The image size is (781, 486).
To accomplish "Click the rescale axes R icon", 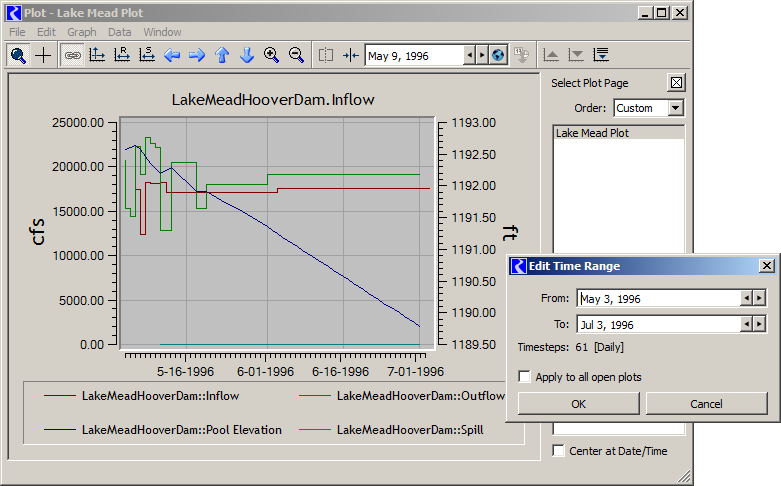I will pyautogui.click(x=122, y=55).
